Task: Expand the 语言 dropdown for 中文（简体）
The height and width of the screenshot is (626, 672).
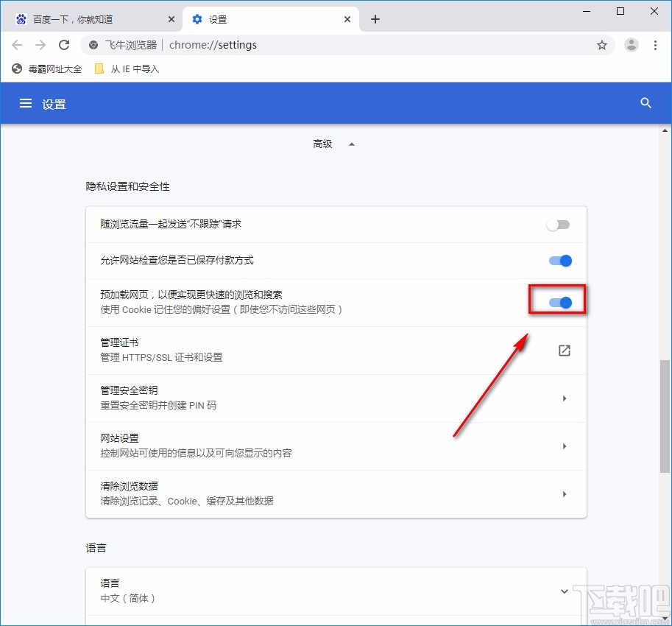Action: point(564,591)
